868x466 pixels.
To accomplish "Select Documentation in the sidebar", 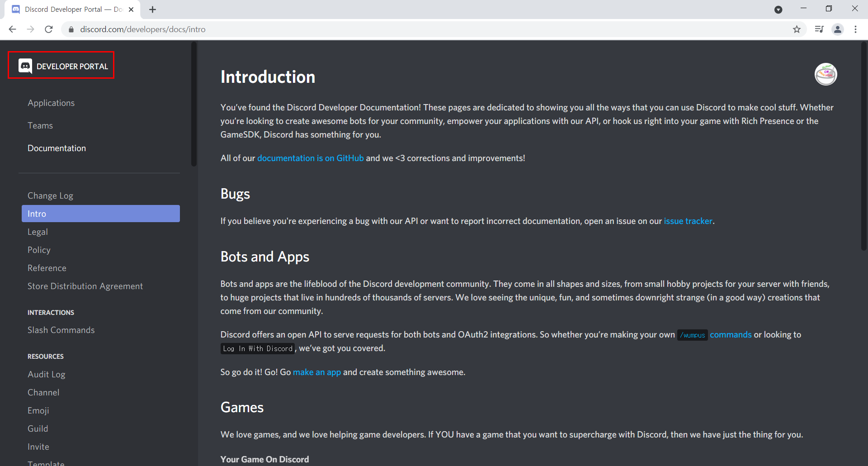I will pos(57,148).
